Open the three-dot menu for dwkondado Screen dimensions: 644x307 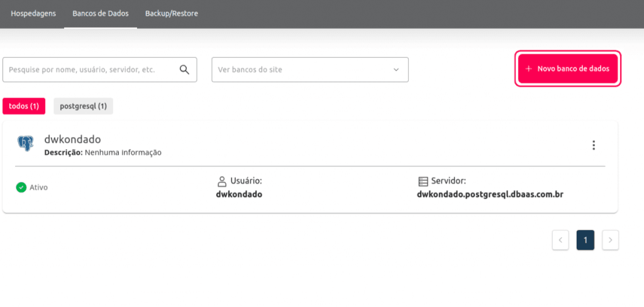coord(593,145)
